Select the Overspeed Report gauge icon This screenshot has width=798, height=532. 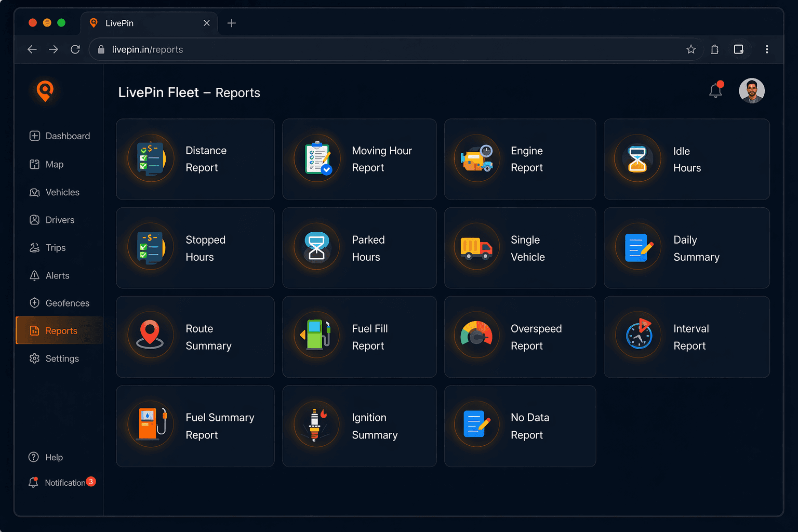[x=476, y=337]
